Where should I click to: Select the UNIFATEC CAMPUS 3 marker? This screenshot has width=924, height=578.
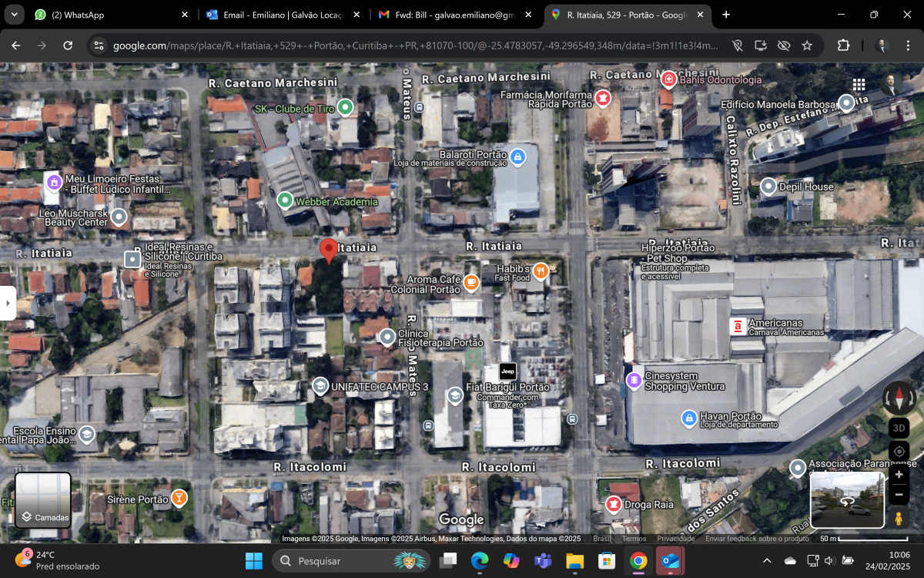pyautogui.click(x=320, y=386)
